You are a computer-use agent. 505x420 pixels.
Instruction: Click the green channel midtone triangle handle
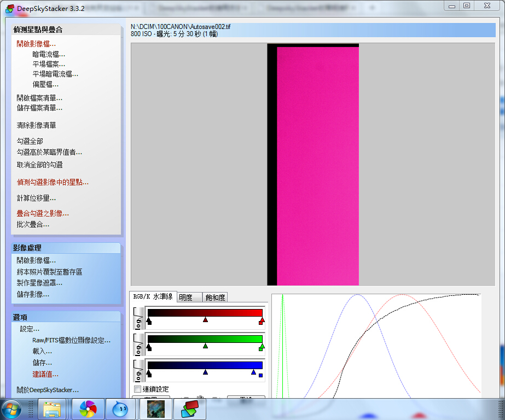click(205, 346)
